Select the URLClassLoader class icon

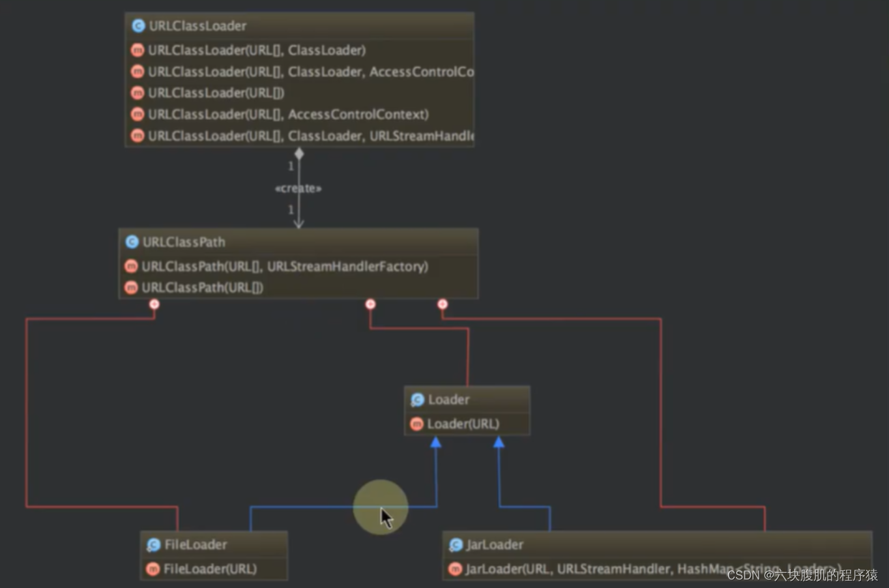pos(138,26)
